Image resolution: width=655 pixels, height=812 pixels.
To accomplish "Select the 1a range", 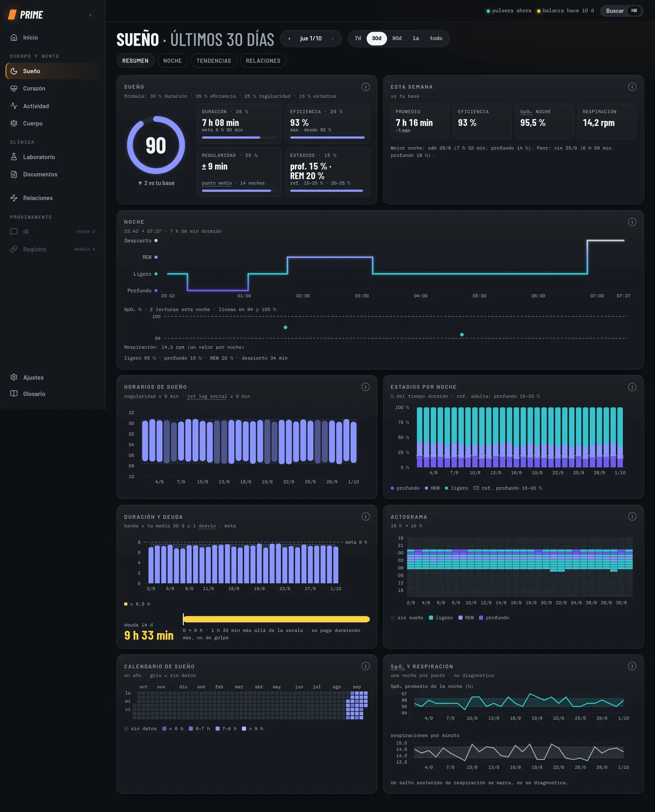I will pos(416,38).
